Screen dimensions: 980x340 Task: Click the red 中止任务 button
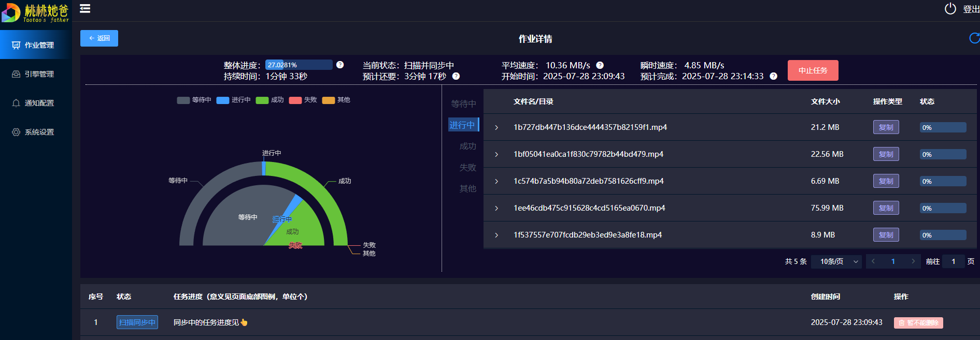[813, 70]
